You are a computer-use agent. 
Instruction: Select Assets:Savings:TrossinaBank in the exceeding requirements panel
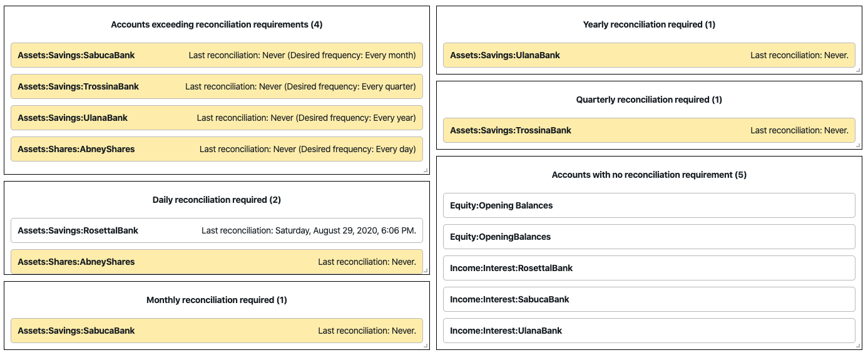[217, 86]
